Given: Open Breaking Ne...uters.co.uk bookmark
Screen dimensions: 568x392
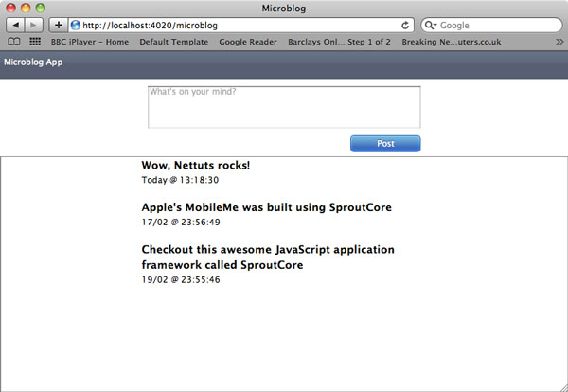Looking at the screenshot, I should coord(452,42).
